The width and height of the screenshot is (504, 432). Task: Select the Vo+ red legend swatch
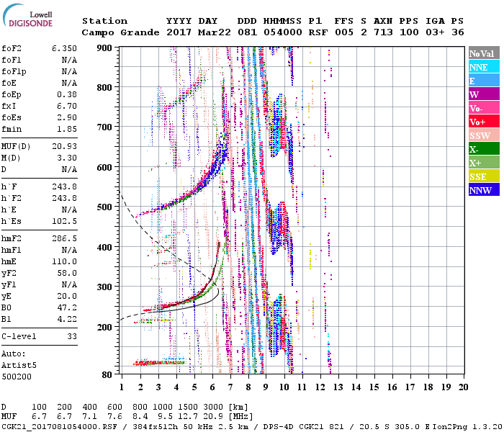(484, 122)
